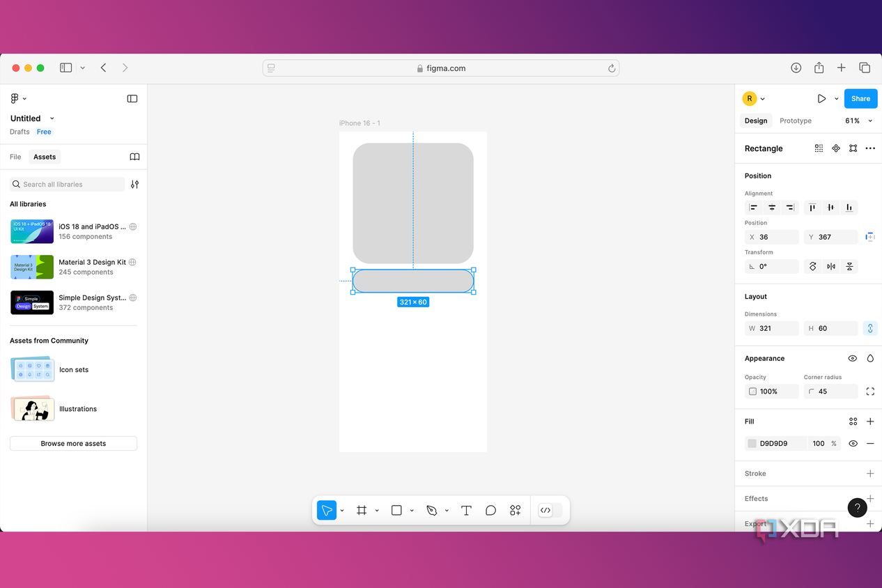Click Browse more assets button
This screenshot has height=588, width=882.
click(73, 443)
